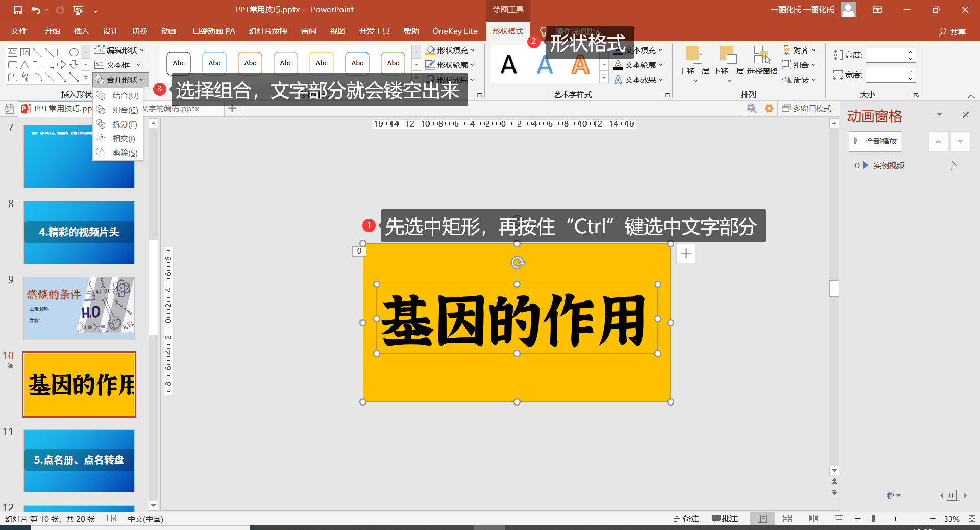Choose Fragment 拆分(F) from merge menu
The height and width of the screenshot is (530, 980).
pos(118,124)
